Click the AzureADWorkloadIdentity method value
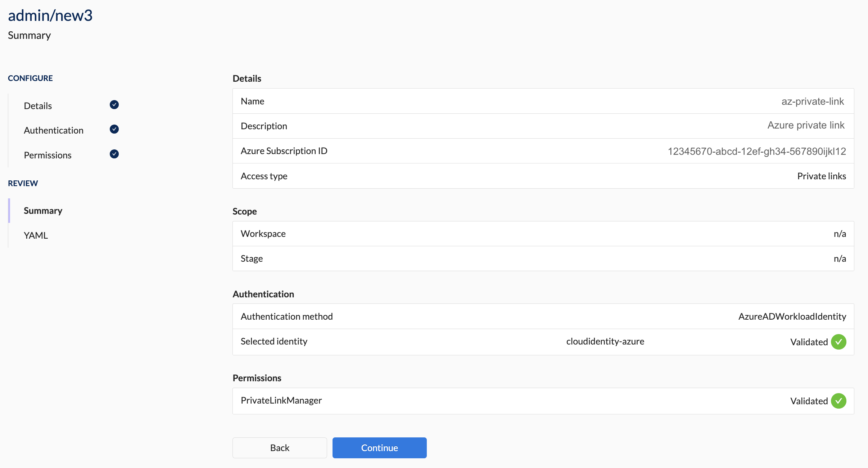Image resolution: width=868 pixels, height=468 pixels. 792,316
